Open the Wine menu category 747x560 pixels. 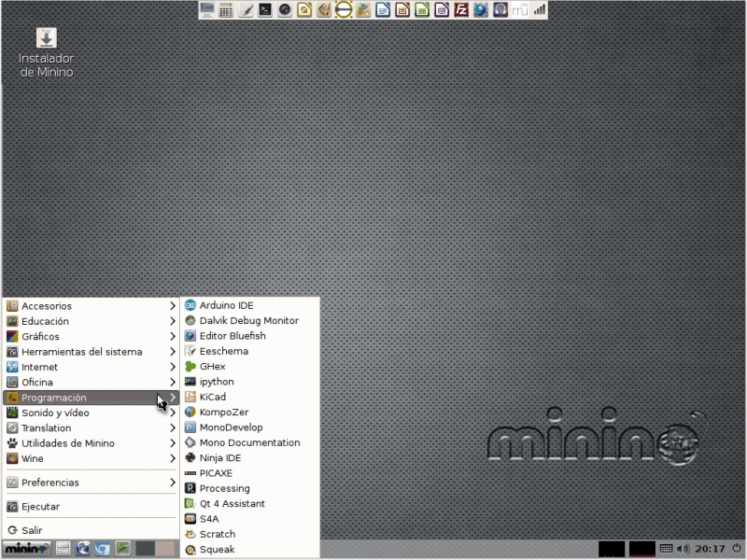[91, 458]
